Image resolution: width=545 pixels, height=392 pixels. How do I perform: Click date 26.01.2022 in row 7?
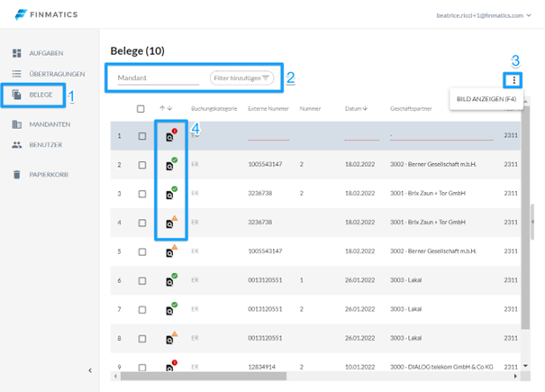(x=359, y=309)
